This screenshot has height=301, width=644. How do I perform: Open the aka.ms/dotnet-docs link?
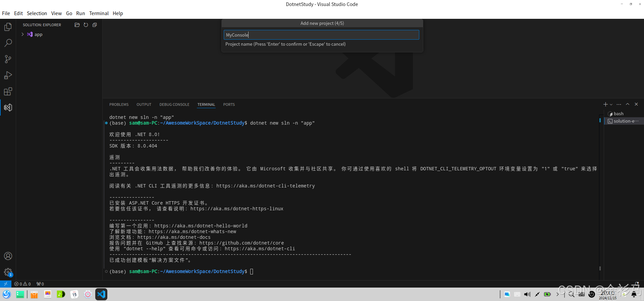tap(174, 237)
